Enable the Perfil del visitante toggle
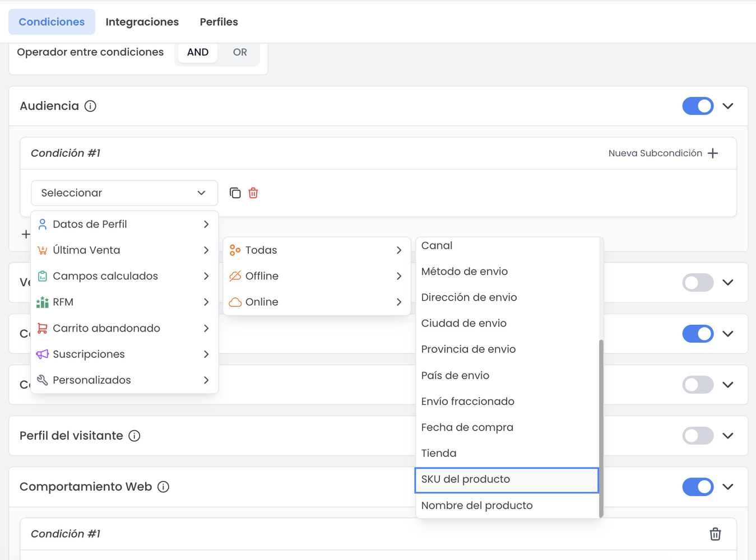This screenshot has height=560, width=756. (698, 436)
